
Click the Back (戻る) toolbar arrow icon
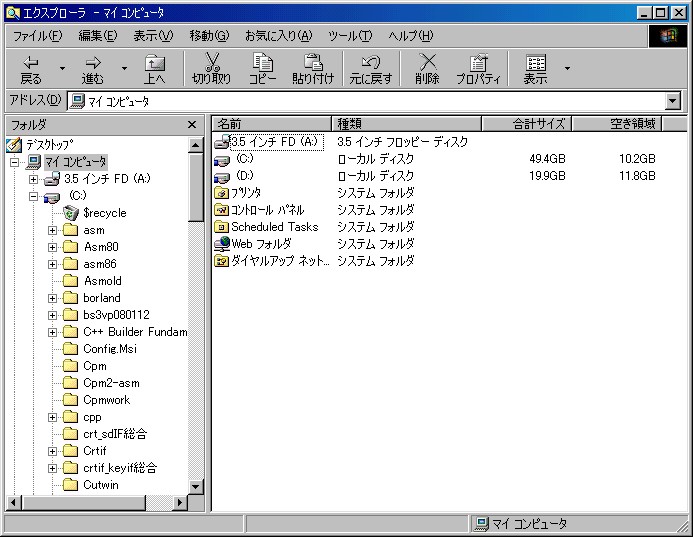(31, 63)
